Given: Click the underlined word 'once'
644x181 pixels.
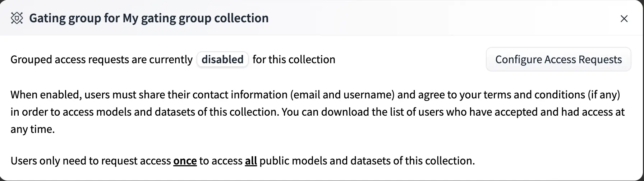Looking at the screenshot, I should point(185,161).
